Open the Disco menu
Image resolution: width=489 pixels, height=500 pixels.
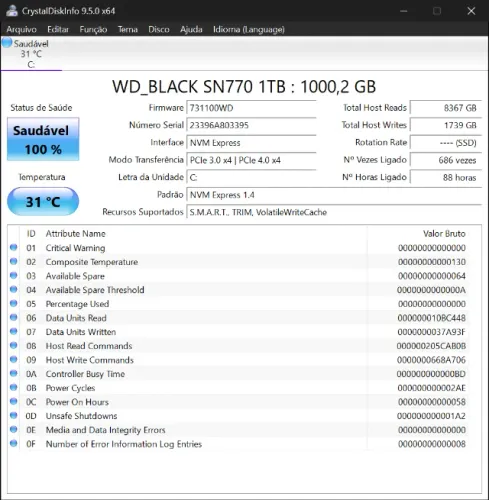coord(159,30)
